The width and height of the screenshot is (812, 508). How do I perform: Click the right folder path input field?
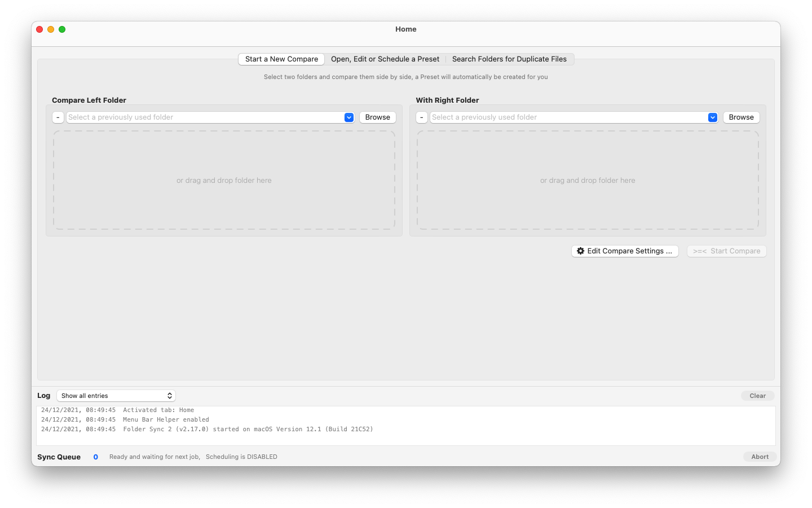pos(568,117)
